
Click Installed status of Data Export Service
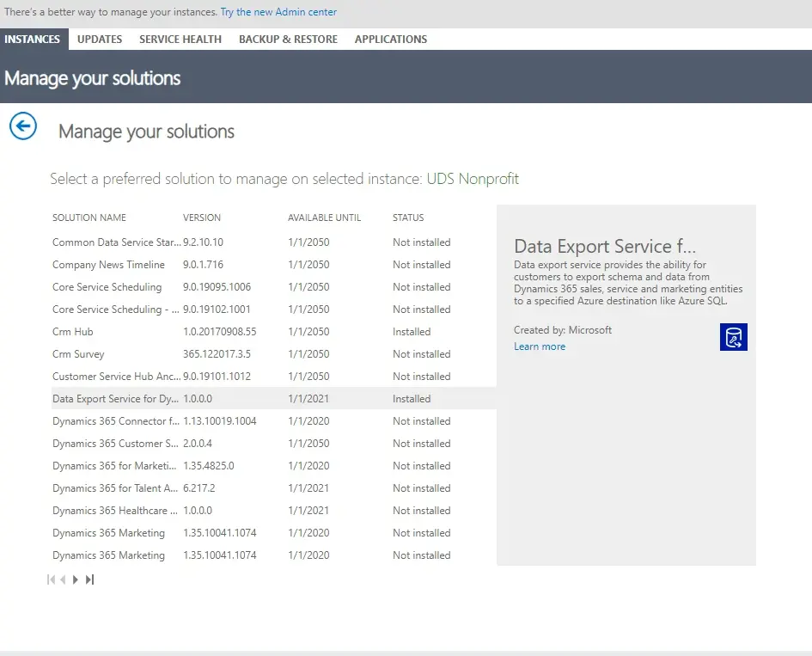(x=412, y=398)
